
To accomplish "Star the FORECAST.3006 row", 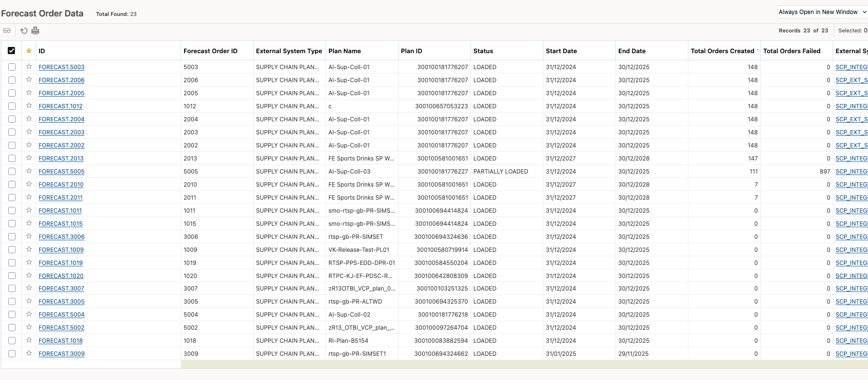I will [x=29, y=236].
